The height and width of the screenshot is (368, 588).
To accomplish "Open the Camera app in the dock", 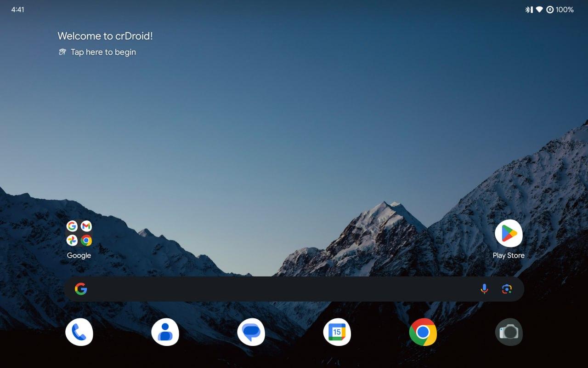I will tap(509, 332).
